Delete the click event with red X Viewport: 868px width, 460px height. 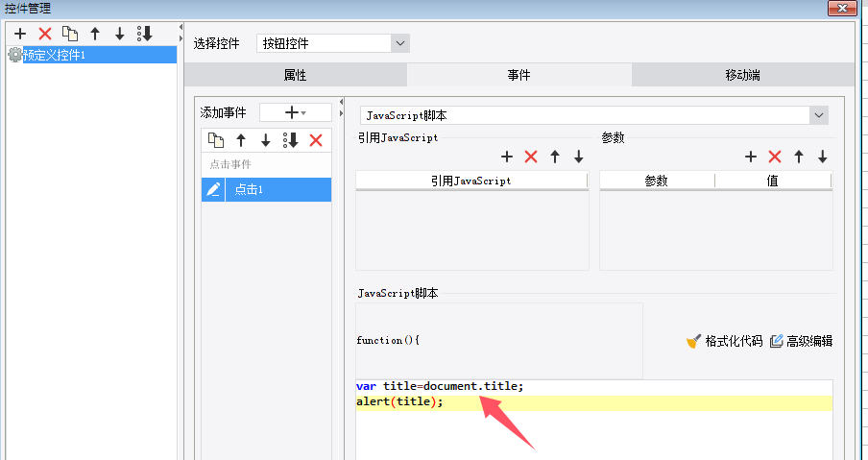[316, 140]
